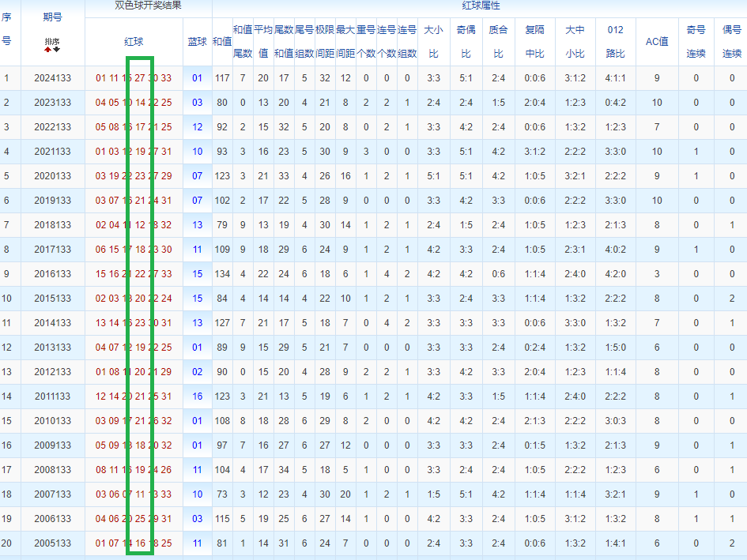Select issue number 2013133
The width and height of the screenshot is (747, 560).
coord(52,348)
